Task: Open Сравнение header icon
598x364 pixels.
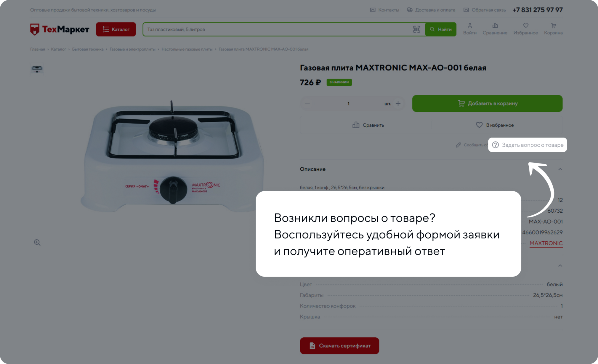Action: (495, 29)
